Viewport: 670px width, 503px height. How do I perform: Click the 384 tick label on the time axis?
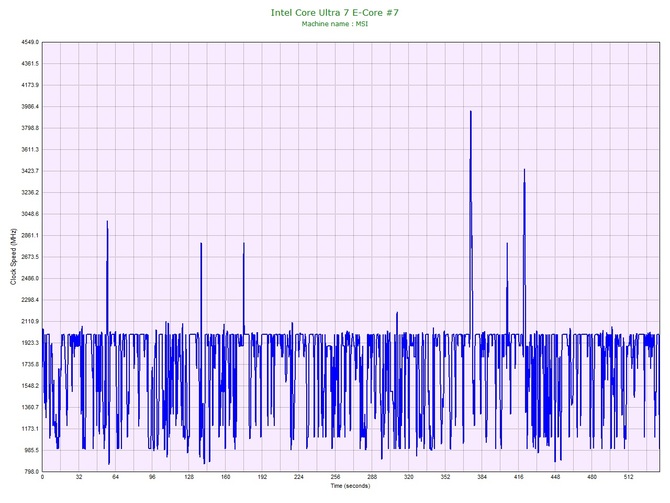[482, 478]
